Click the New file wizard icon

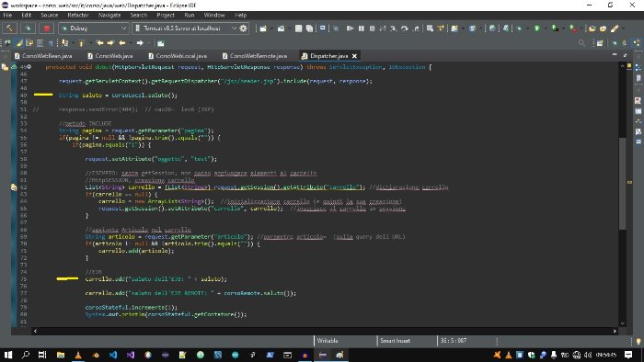[x=263, y=28]
